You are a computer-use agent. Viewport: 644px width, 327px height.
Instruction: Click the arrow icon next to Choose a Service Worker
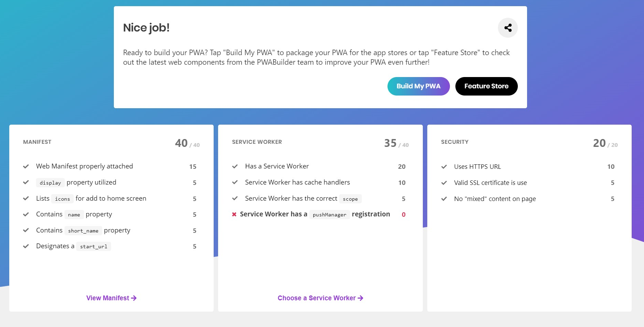point(360,298)
